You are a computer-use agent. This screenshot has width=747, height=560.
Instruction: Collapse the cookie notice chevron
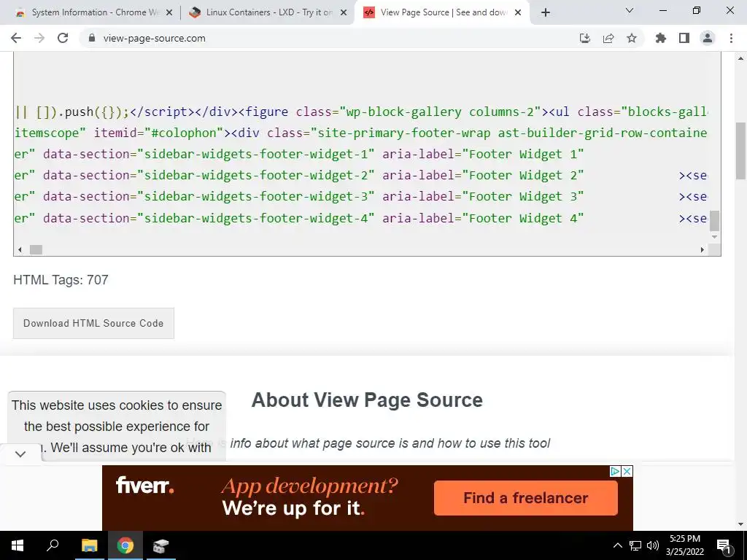tap(20, 454)
